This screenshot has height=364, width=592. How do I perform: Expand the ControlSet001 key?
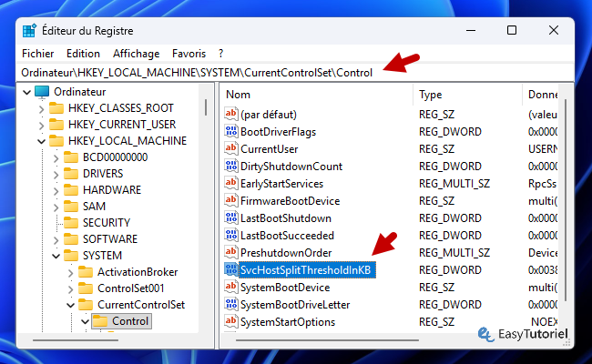71,288
